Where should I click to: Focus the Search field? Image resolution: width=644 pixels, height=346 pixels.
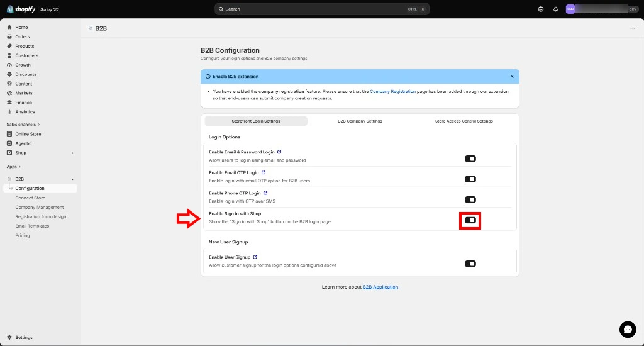322,9
